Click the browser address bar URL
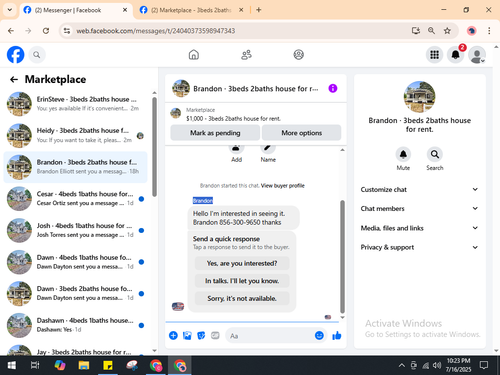Image resolution: width=500 pixels, height=375 pixels. [156, 31]
